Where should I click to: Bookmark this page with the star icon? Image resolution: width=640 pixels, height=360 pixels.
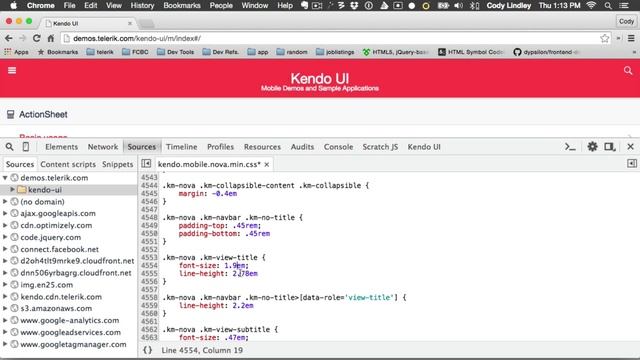[x=604, y=38]
